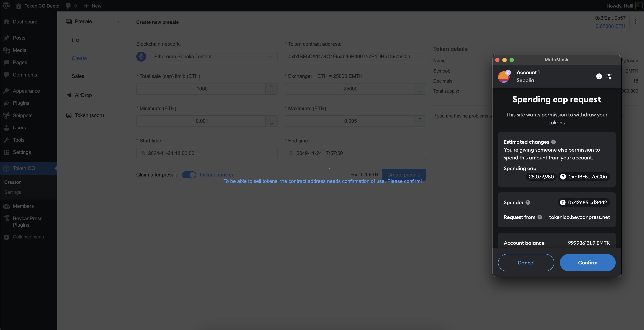Viewport: 644px width, 330px height.
Task: Click the Ethereum network logo
Action: click(141, 56)
